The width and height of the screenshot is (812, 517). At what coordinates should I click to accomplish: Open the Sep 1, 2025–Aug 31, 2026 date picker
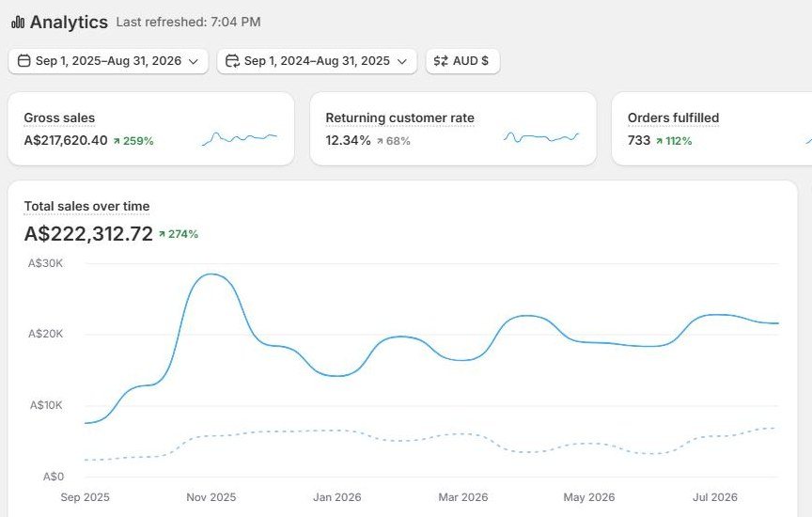[108, 61]
